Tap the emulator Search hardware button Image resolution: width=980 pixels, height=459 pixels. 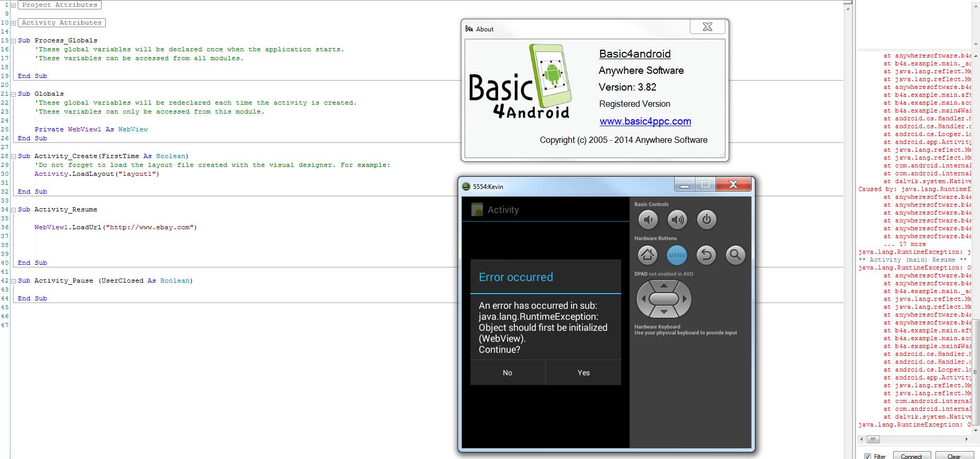tap(735, 255)
